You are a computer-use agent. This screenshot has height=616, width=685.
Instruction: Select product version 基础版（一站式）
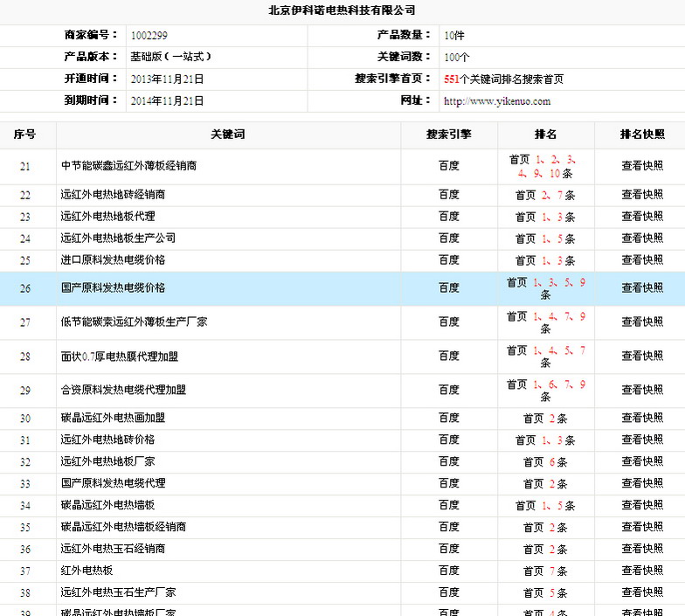(171, 57)
